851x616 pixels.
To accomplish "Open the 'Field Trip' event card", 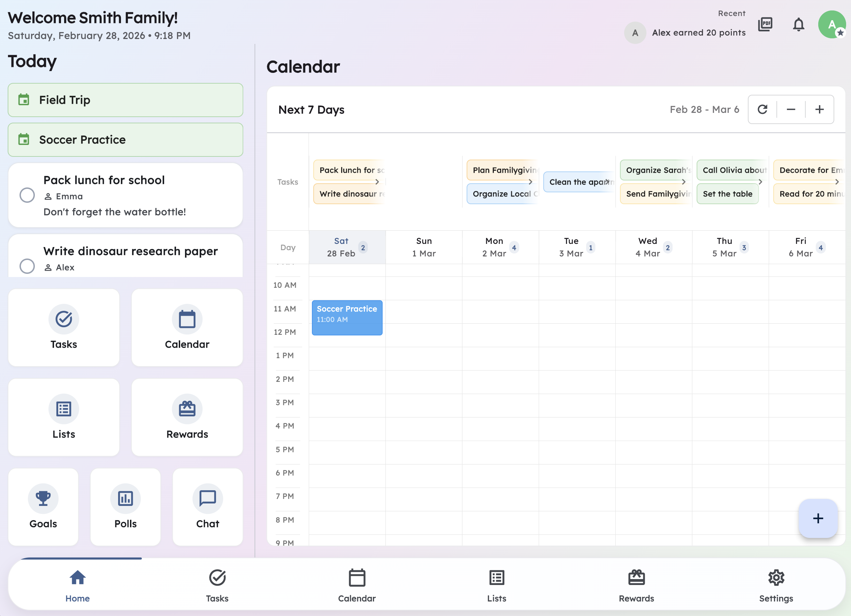I will click(x=125, y=100).
